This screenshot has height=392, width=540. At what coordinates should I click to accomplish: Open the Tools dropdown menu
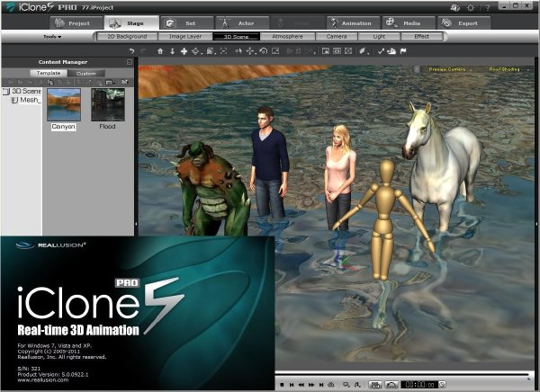pyautogui.click(x=52, y=37)
